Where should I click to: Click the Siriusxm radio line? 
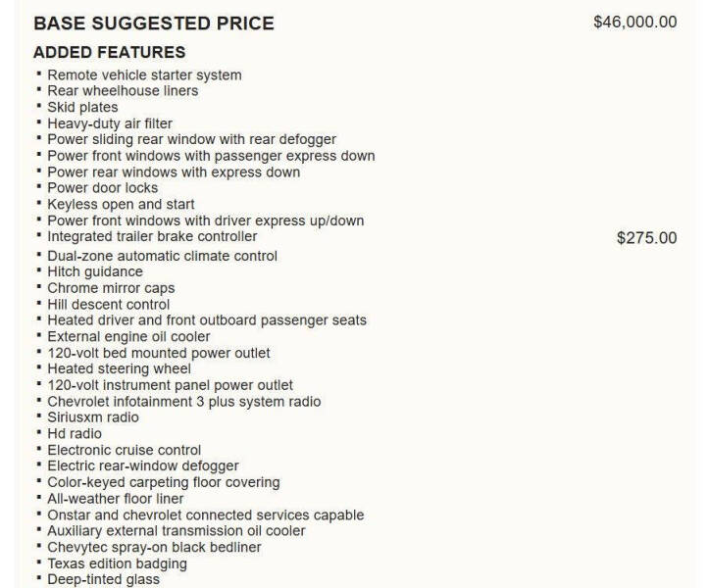[93, 417]
